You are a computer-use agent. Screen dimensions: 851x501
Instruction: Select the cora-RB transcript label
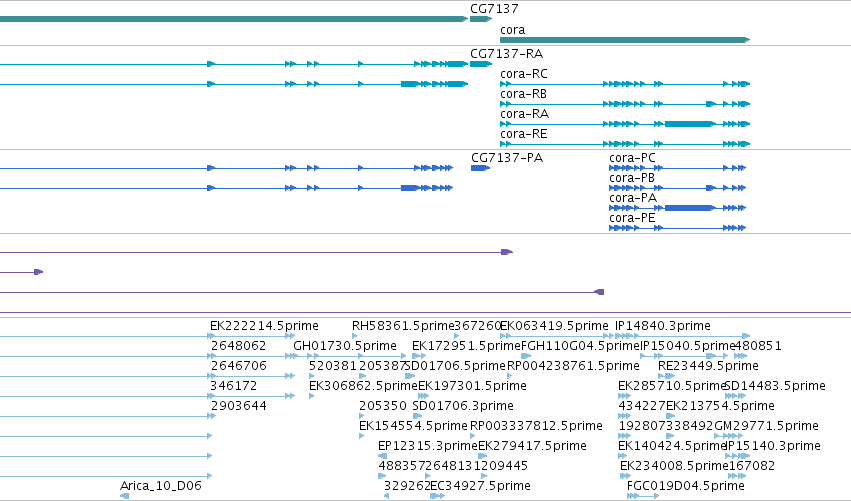(523, 94)
